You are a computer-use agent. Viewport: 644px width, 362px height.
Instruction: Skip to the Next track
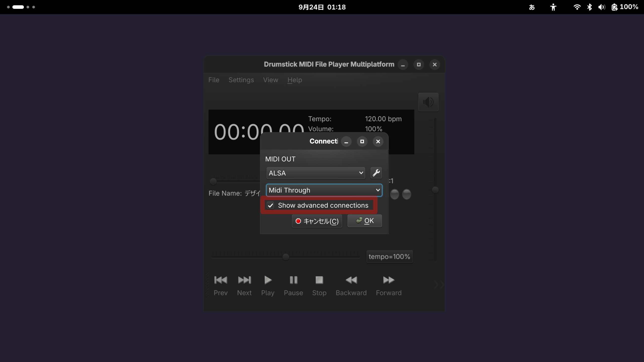(244, 286)
